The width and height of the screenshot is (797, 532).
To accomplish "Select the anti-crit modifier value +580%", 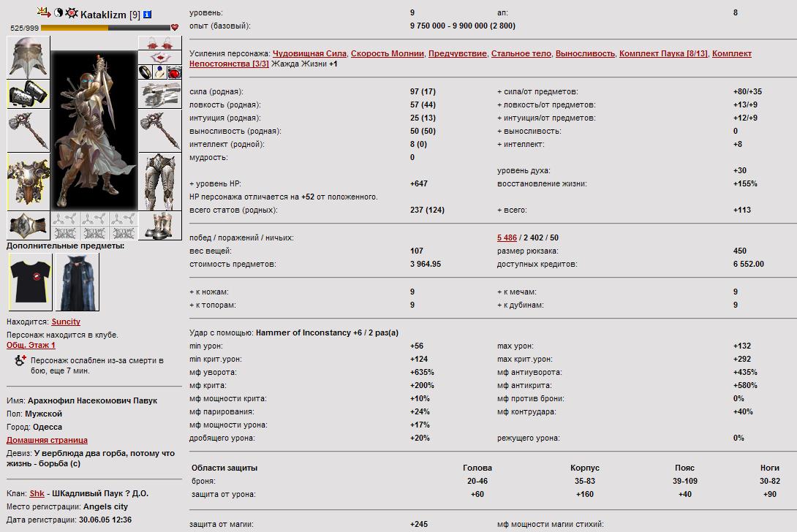I will pyautogui.click(x=745, y=385).
